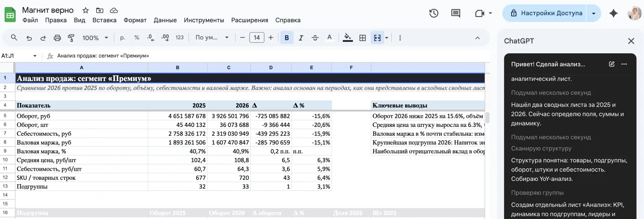Viewport: 644px width, 219px height.
Task: Increase decimal places
Action: [165, 38]
